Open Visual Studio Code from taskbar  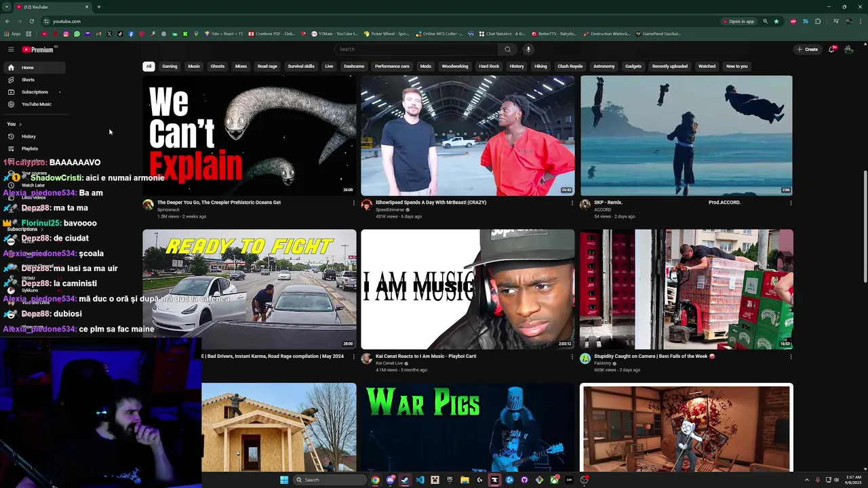pyautogui.click(x=420, y=480)
